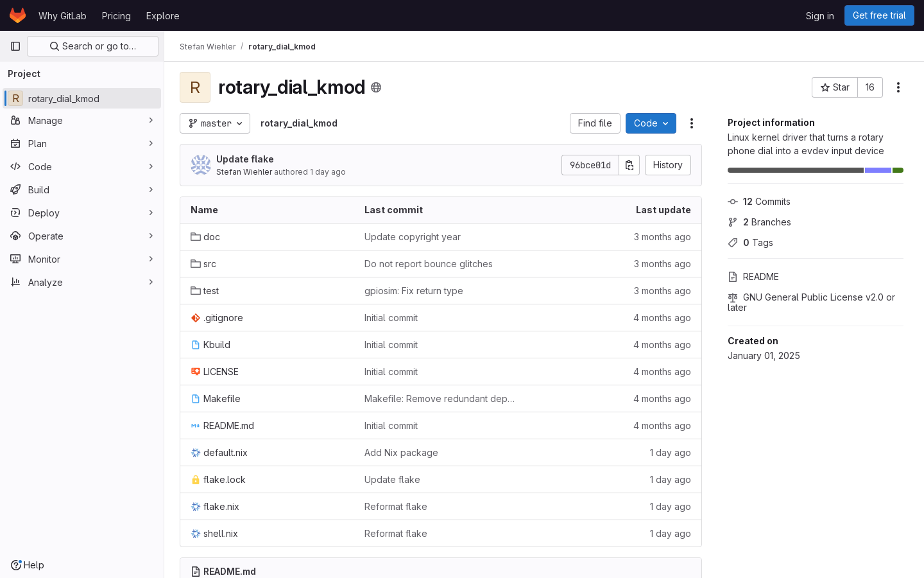Open Explore in top navigation
924x578 pixels.
coord(162,15)
